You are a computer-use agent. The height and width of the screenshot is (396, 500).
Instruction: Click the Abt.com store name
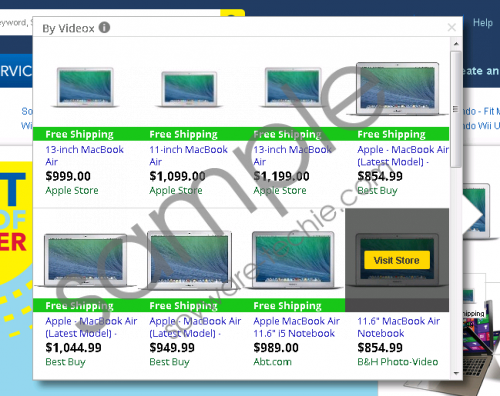pos(272,362)
